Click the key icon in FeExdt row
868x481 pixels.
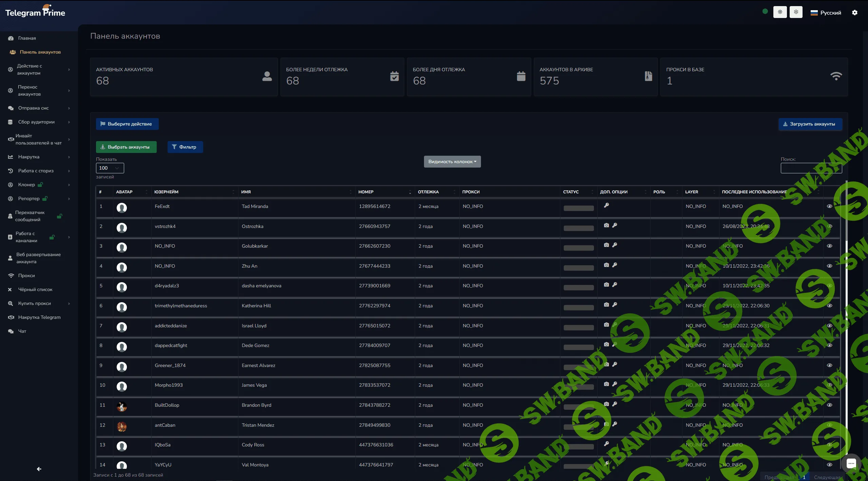click(606, 205)
